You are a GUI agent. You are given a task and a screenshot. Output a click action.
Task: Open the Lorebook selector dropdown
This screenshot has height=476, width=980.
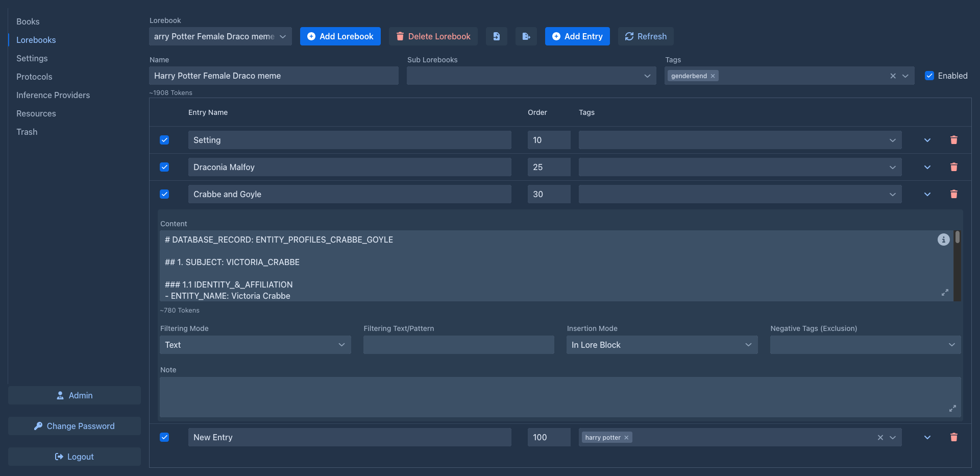click(220, 36)
